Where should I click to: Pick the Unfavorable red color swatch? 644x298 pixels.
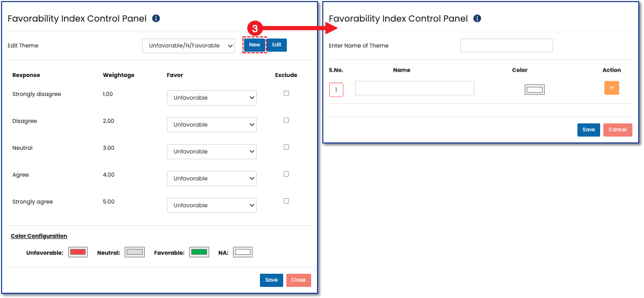(x=78, y=252)
